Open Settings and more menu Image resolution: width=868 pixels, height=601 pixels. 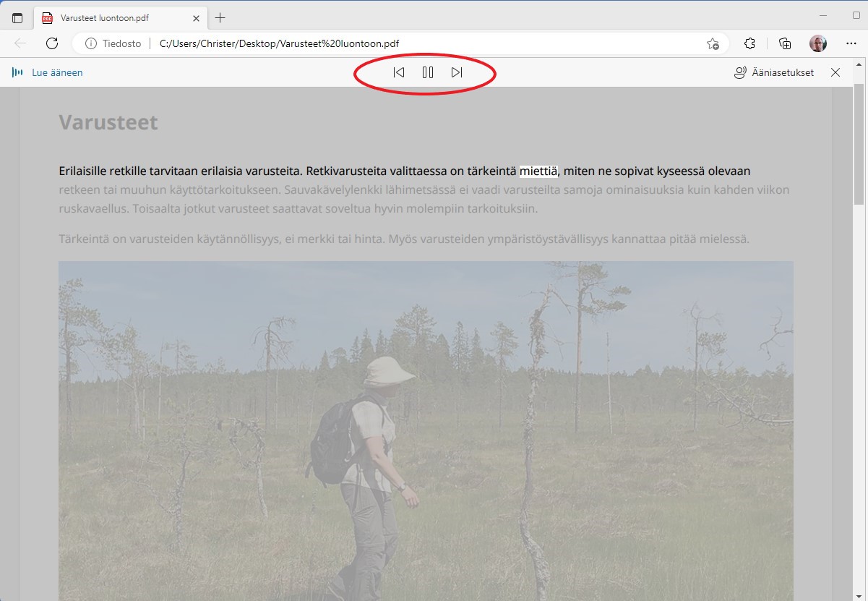tap(851, 43)
